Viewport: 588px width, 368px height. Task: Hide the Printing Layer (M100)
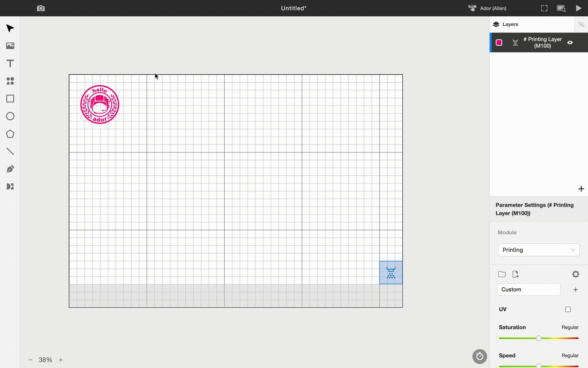pyautogui.click(x=570, y=43)
